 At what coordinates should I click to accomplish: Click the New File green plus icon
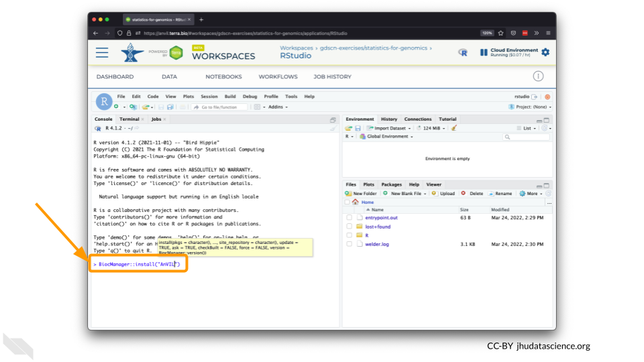[x=117, y=107]
